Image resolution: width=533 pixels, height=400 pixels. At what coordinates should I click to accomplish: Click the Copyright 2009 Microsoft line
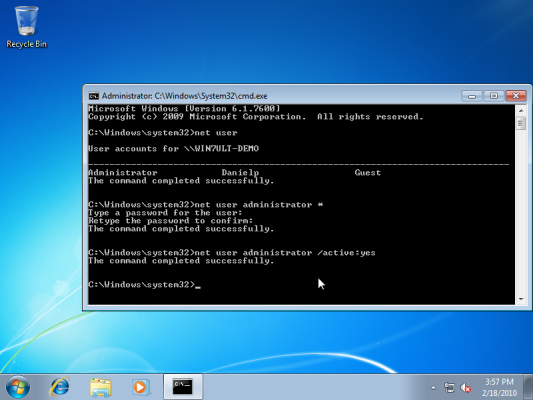[256, 117]
